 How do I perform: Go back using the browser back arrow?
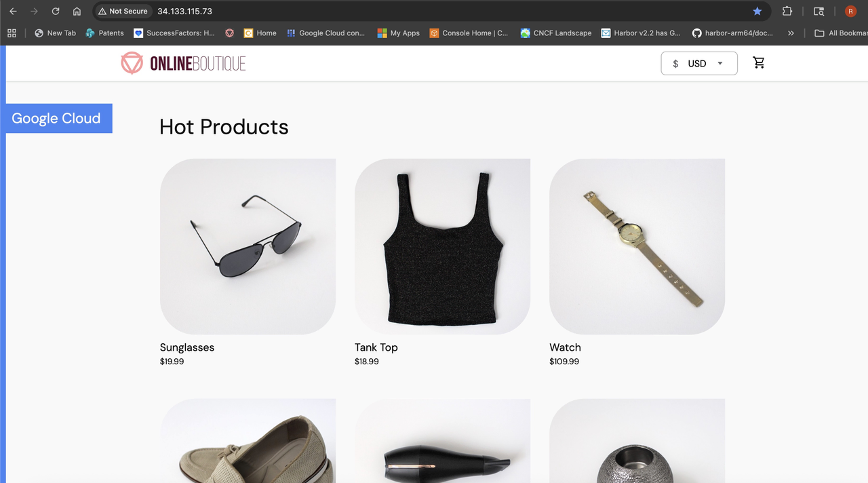click(13, 12)
